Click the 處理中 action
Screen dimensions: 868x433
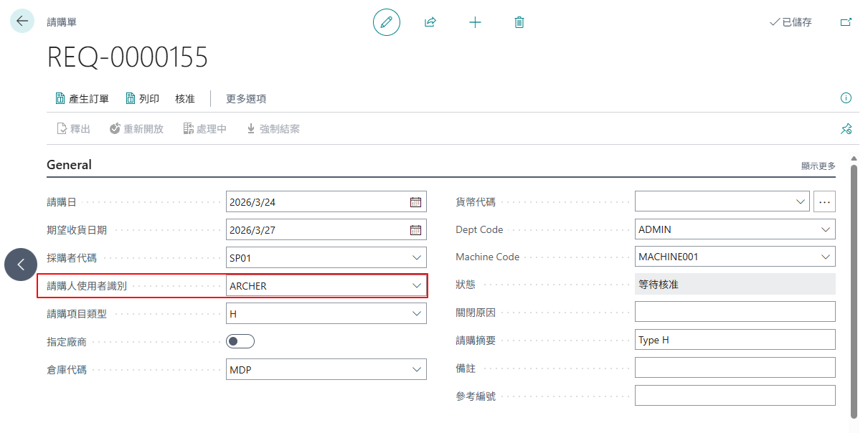pyautogui.click(x=204, y=129)
